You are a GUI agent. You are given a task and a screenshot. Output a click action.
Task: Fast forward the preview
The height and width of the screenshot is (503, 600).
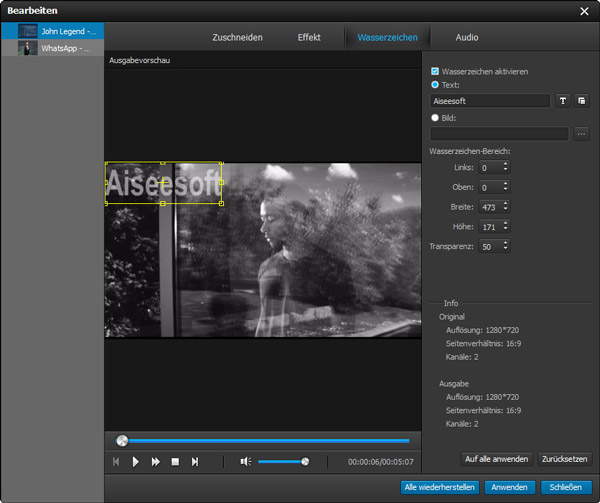pos(155,462)
